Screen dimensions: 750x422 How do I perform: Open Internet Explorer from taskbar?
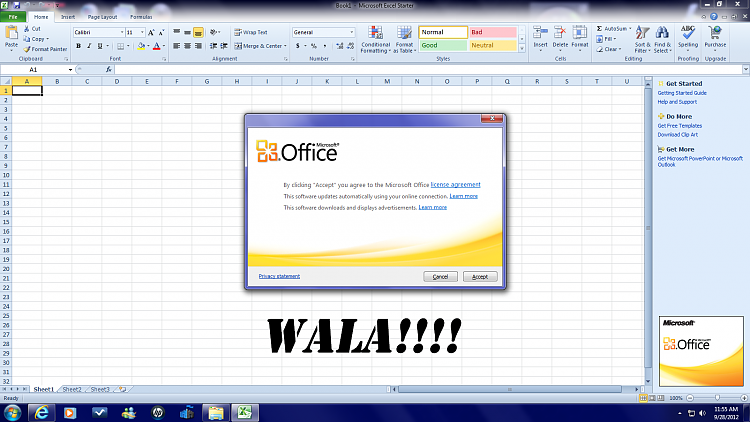click(42, 412)
